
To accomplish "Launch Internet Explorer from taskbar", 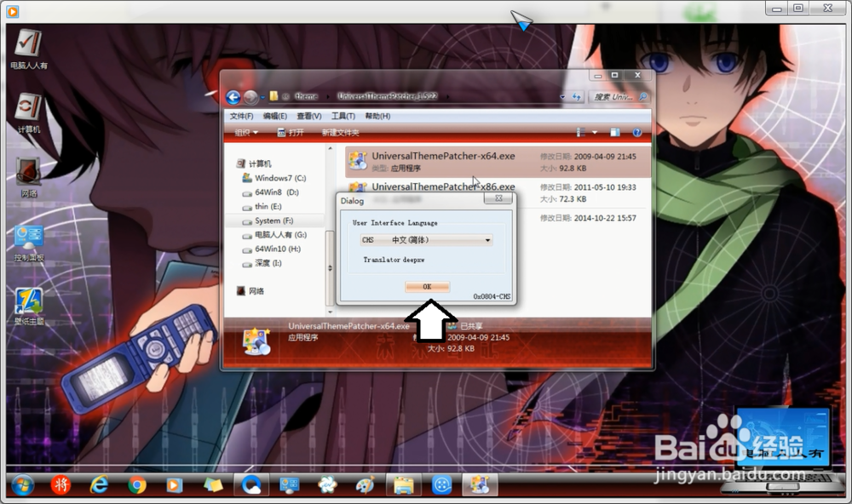I will [x=99, y=485].
